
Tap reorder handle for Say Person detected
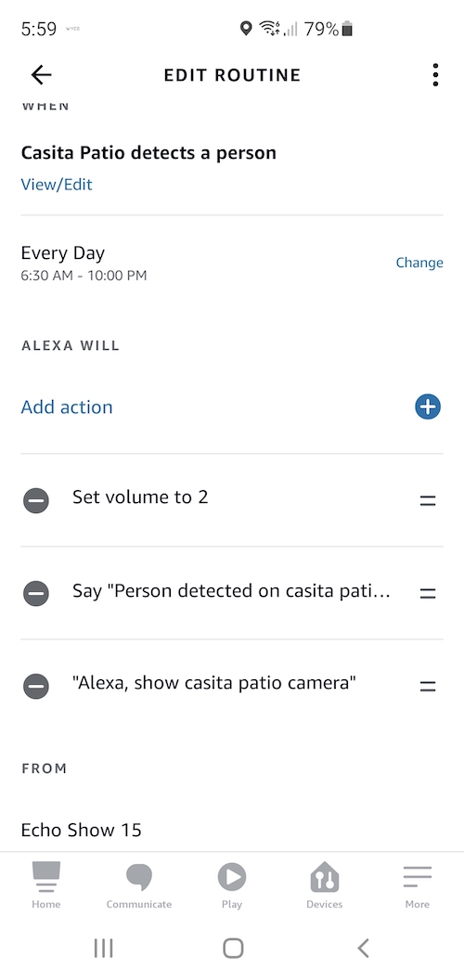coord(428,593)
